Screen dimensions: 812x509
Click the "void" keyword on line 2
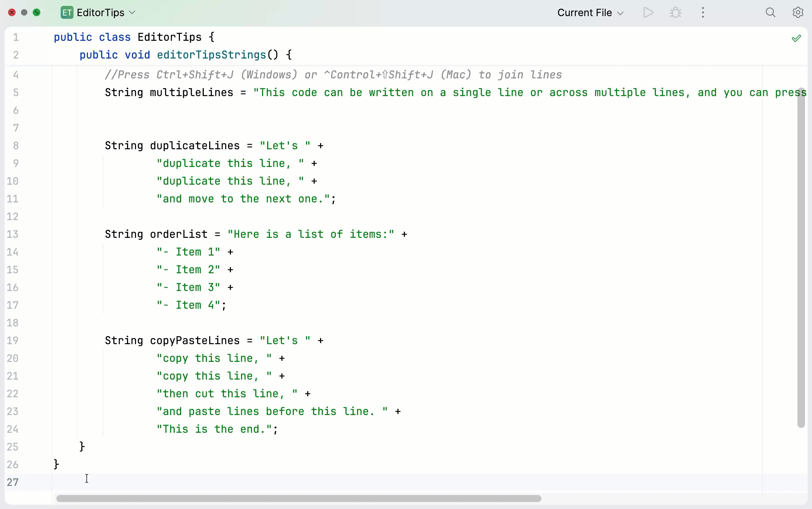(x=137, y=55)
